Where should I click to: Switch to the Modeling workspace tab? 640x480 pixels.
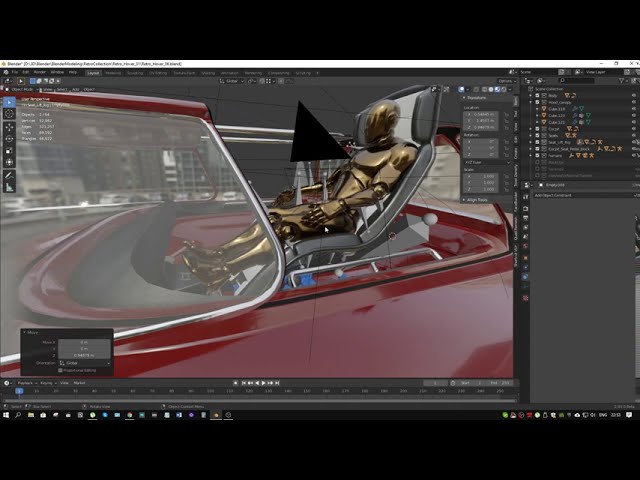click(x=113, y=73)
